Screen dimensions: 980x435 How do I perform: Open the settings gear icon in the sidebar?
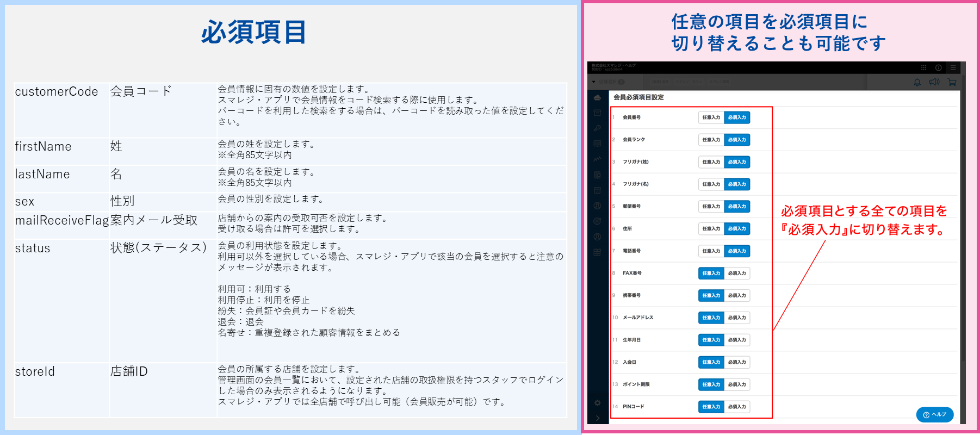pyautogui.click(x=597, y=403)
